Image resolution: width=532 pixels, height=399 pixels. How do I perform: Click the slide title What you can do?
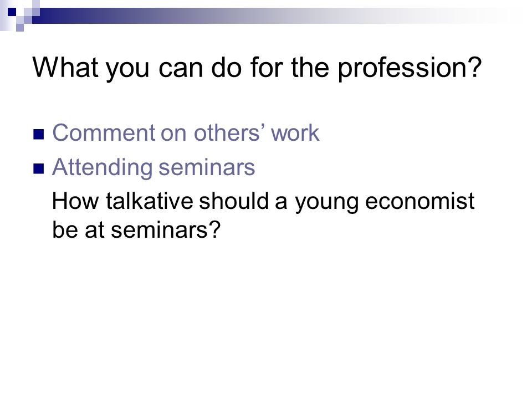(x=257, y=68)
